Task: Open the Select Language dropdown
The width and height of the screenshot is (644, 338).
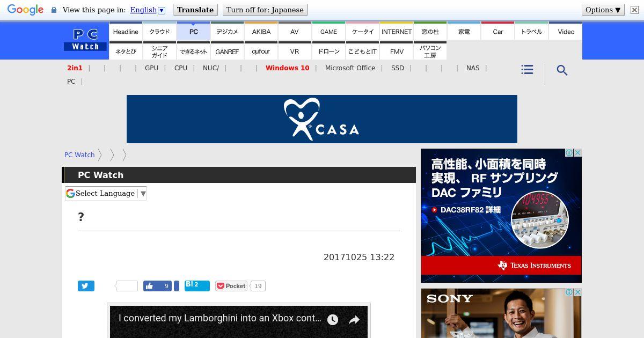Action: coord(106,193)
